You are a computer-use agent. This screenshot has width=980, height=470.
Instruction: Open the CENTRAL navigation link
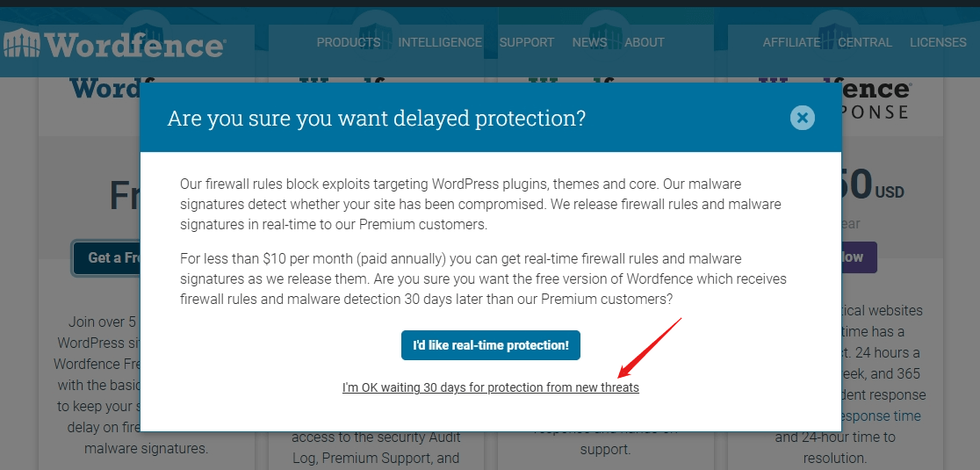(x=865, y=42)
